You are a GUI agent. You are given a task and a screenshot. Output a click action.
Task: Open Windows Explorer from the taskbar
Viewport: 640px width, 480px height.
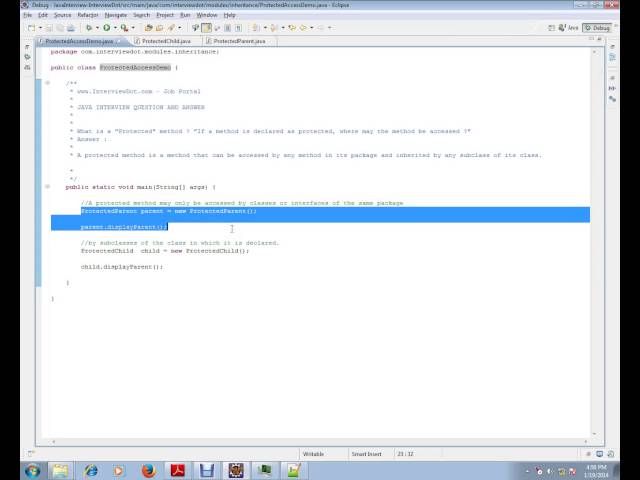coord(60,471)
